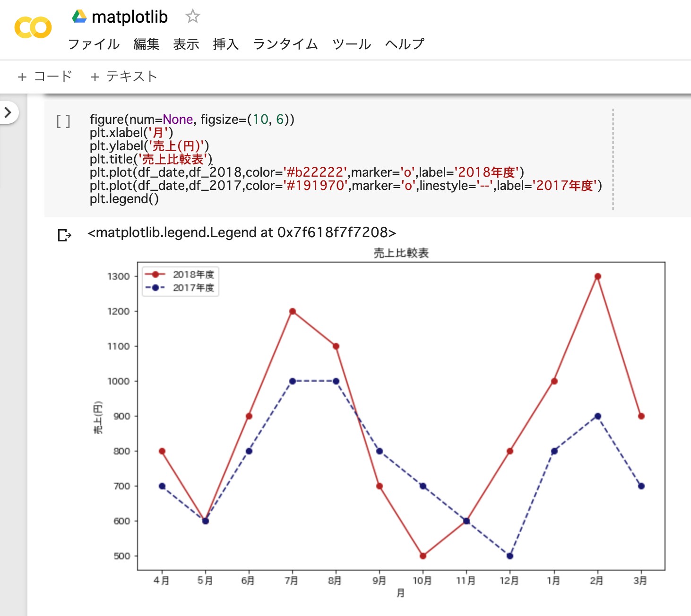
Task: Click the blue 2017年度 legend marker
Action: tap(155, 288)
